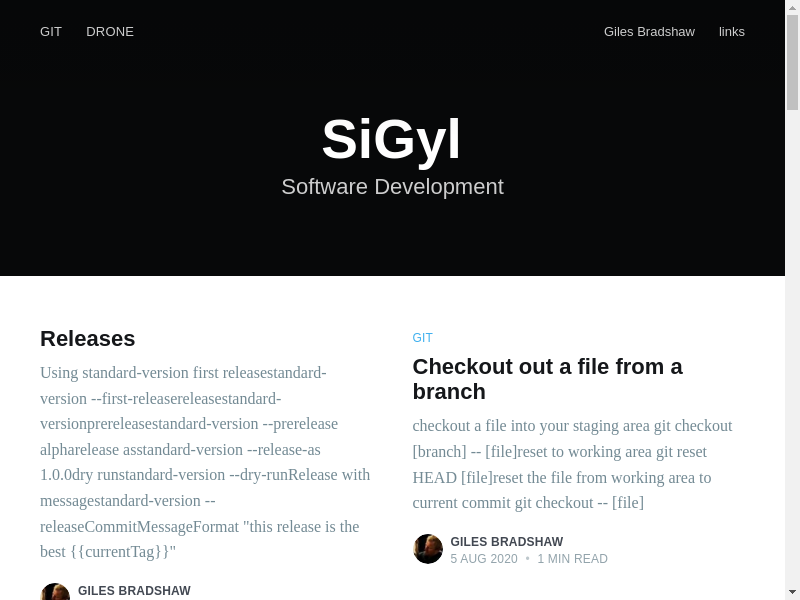The width and height of the screenshot is (800, 600).
Task: Click the 'Software Development' subtitle
Action: 392,187
